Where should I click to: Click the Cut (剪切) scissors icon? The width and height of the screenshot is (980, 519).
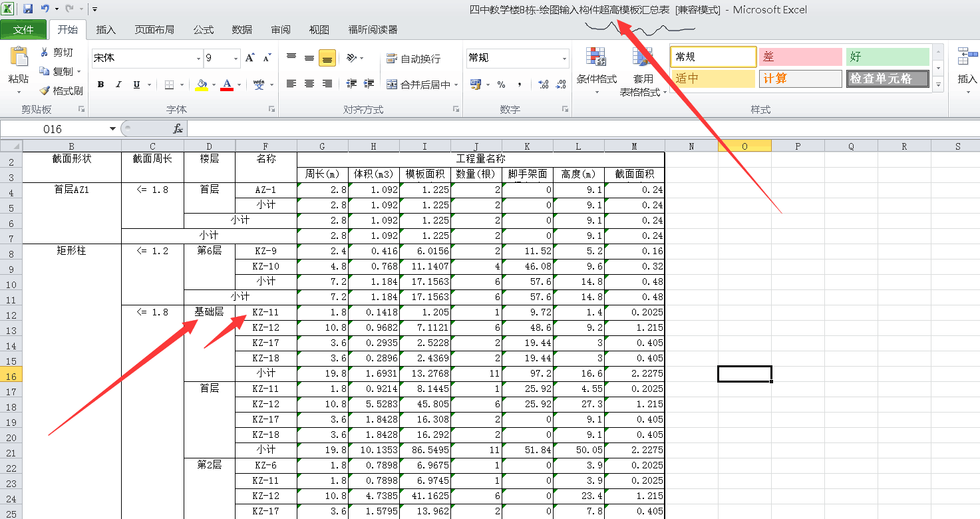(44, 53)
